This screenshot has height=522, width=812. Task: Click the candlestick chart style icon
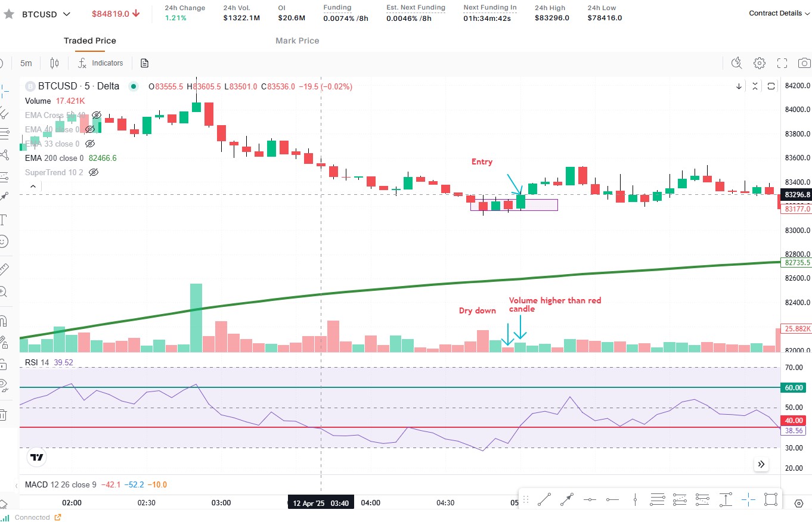pyautogui.click(x=55, y=63)
